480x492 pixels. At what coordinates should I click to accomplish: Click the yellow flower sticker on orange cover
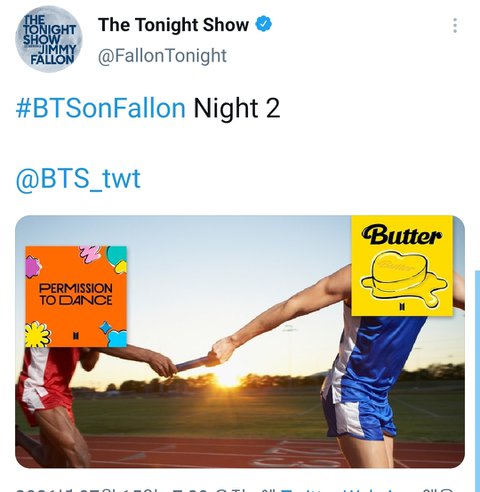[x=38, y=334]
